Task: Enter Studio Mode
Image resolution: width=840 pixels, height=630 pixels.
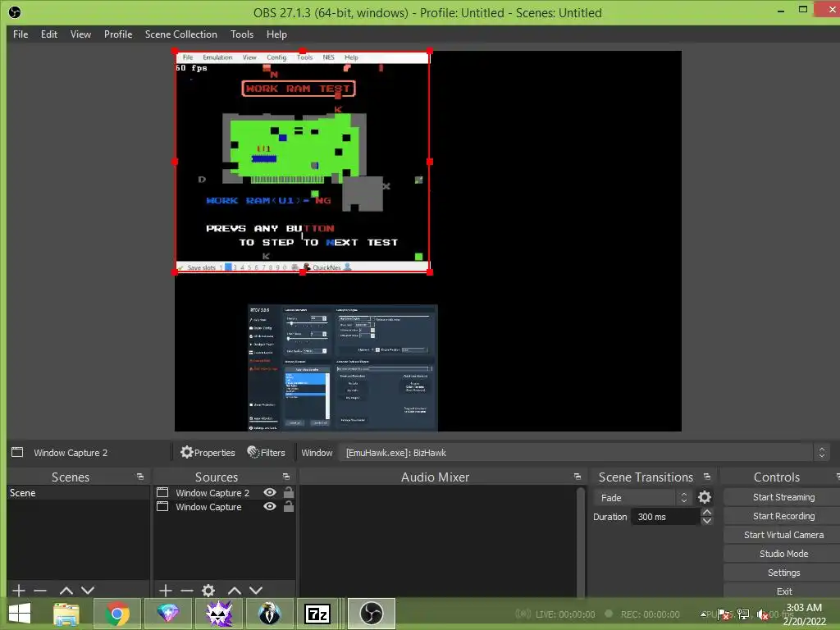Action: pyautogui.click(x=783, y=554)
